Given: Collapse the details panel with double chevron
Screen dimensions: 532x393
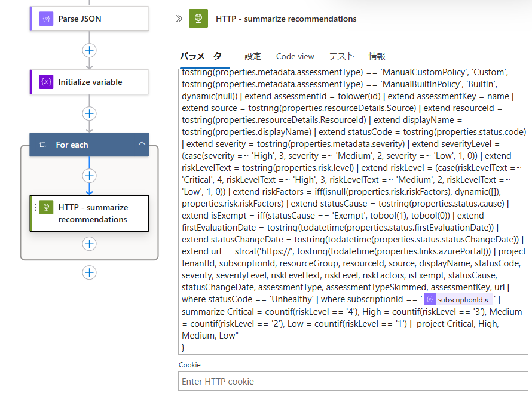Looking at the screenshot, I should 179,19.
